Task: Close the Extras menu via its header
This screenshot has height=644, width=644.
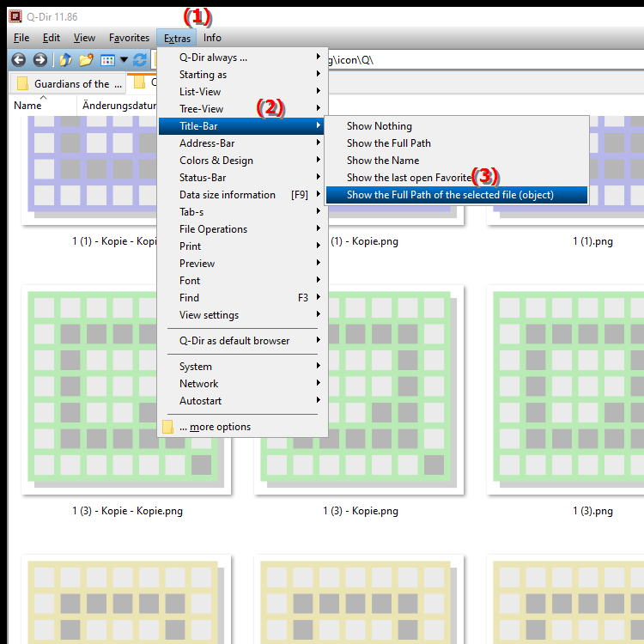Action: pos(177,38)
